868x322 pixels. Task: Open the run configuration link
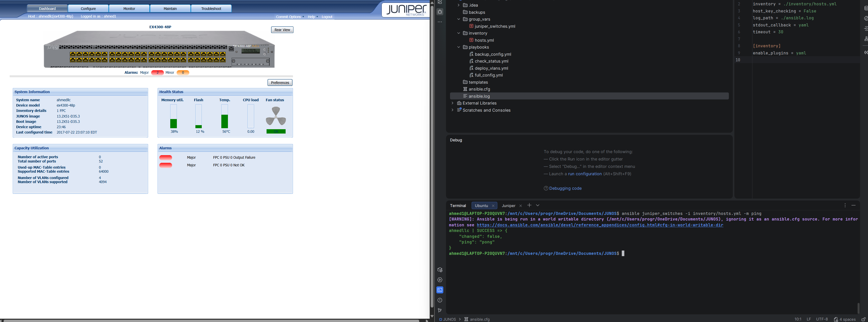[x=585, y=174]
